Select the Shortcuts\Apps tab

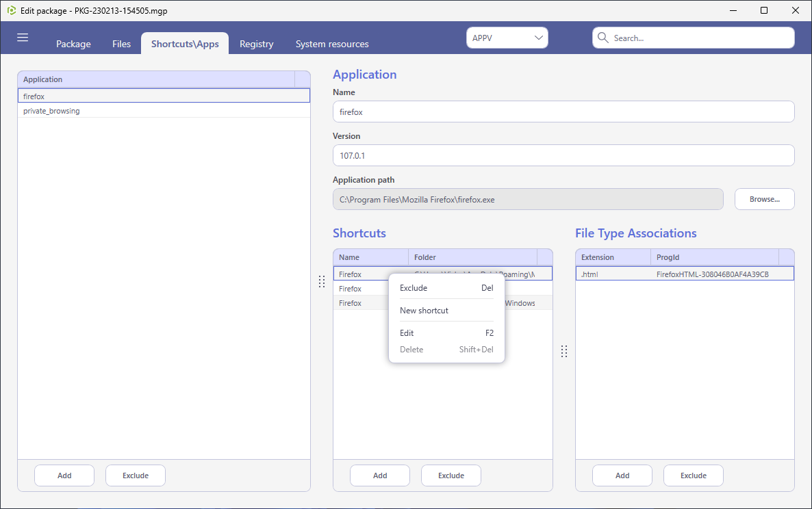[x=185, y=44]
